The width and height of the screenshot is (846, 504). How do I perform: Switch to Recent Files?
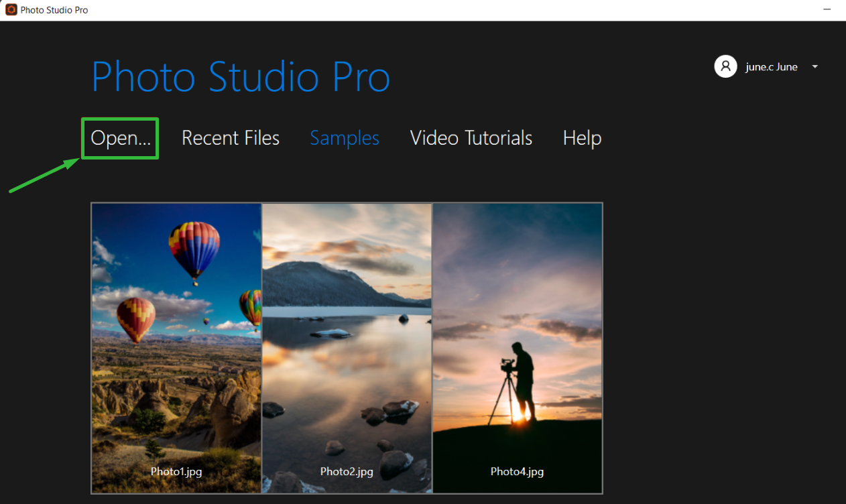(231, 138)
